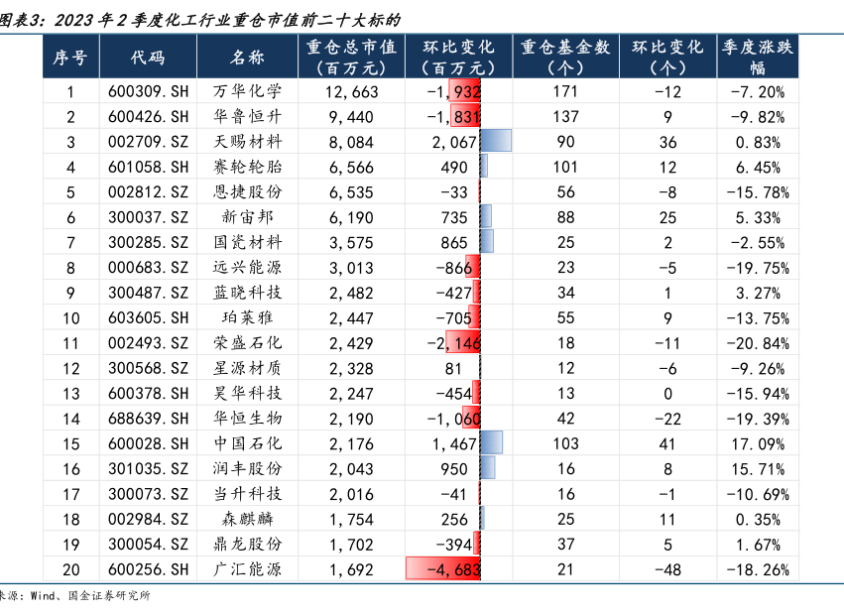This screenshot has width=844, height=616.
Task: Click the -20.84% quarterly change cell
Action: point(757,342)
